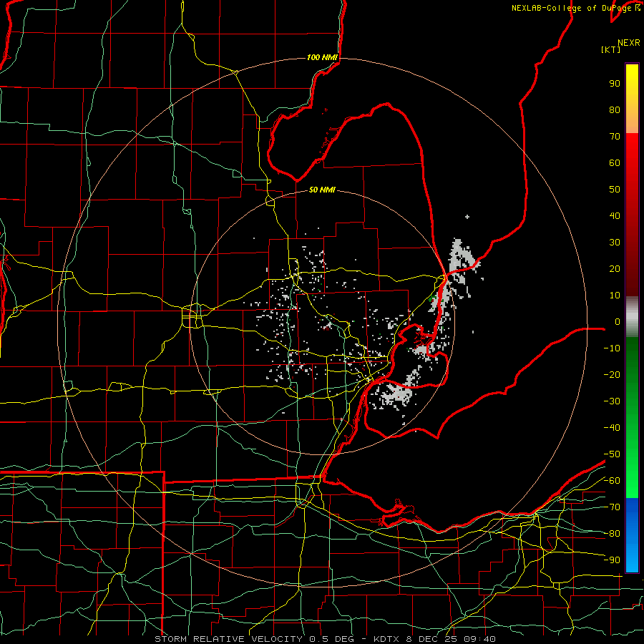Select the -20 knot scale label

(612, 374)
